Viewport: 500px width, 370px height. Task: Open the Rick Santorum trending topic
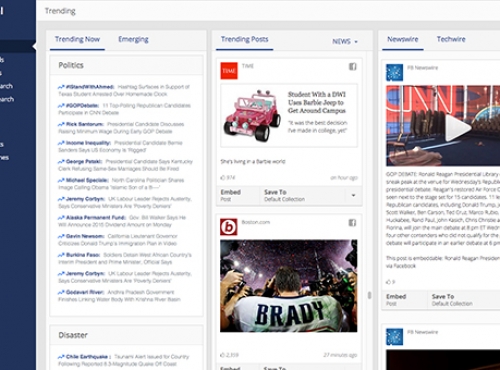[85, 124]
